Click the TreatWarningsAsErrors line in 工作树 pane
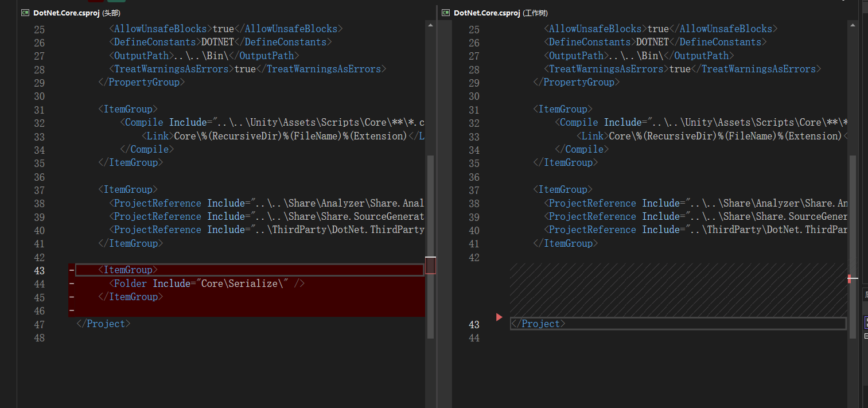 click(x=683, y=69)
